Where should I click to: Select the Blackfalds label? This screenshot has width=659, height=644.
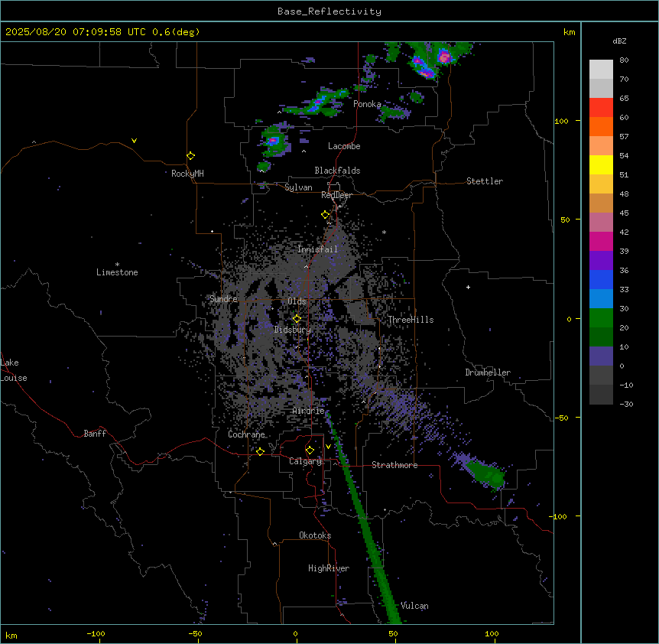click(x=337, y=171)
